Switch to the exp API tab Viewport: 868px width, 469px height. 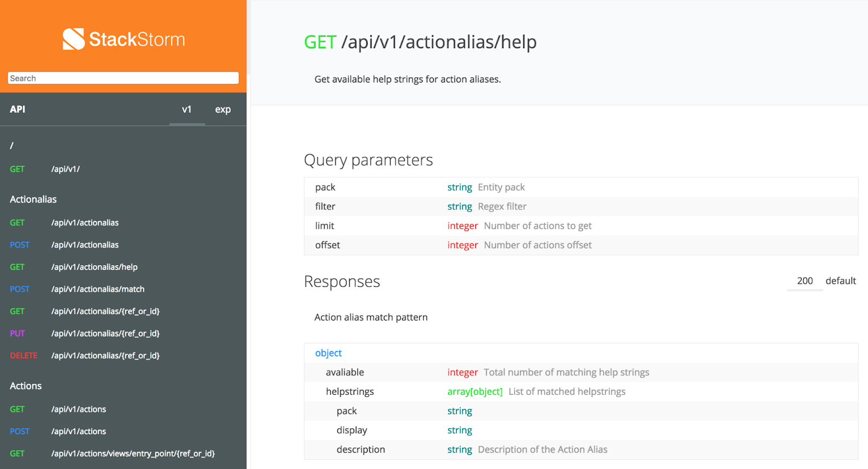coord(222,110)
